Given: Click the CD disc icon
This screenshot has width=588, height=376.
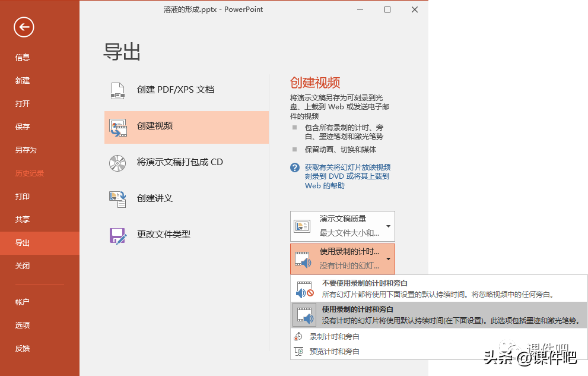Looking at the screenshot, I should 117,163.
